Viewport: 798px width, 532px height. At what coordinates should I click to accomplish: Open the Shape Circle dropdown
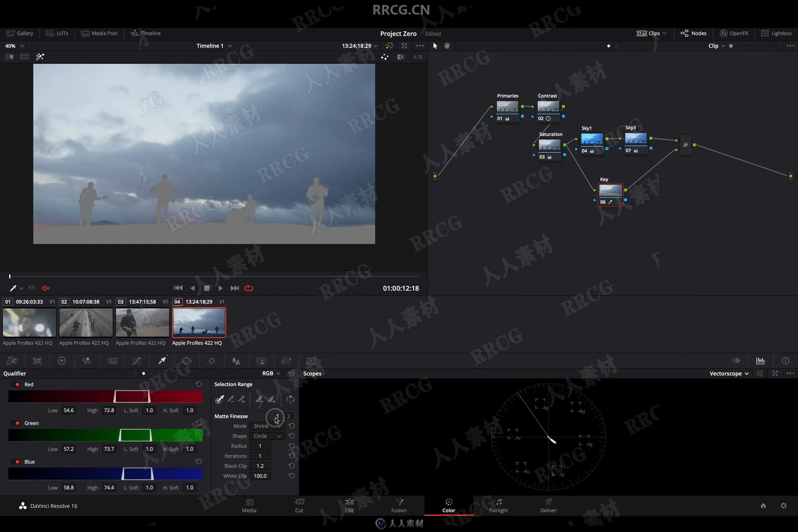click(x=267, y=436)
